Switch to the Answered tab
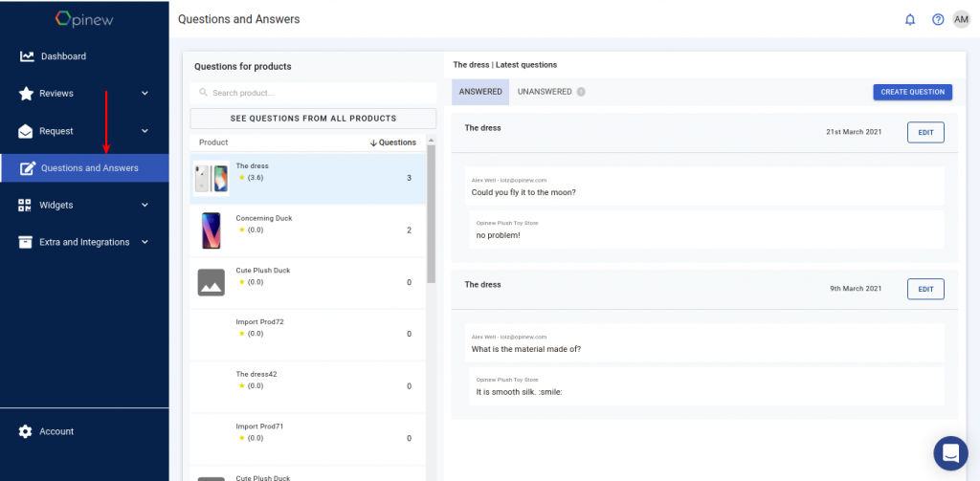 coord(480,92)
